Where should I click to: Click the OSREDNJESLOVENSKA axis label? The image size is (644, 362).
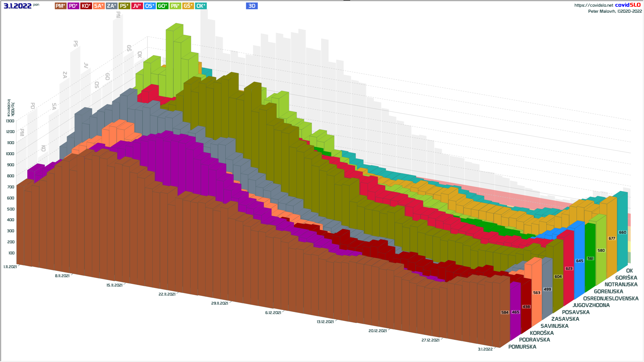[x=610, y=298]
